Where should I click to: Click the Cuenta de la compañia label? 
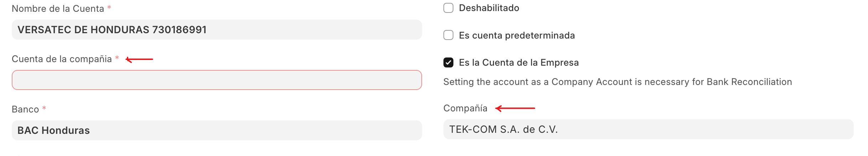coord(62,59)
